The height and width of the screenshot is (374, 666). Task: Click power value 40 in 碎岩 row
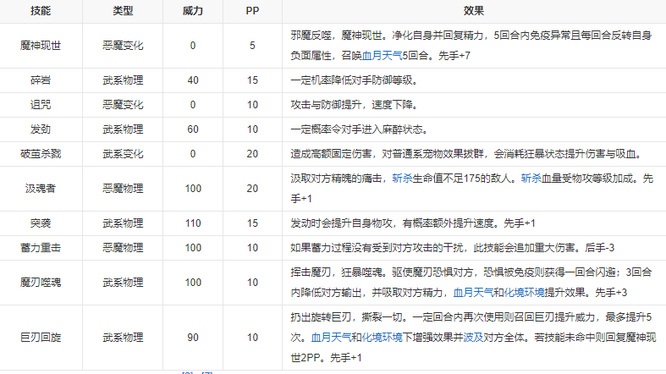pyautogui.click(x=193, y=80)
